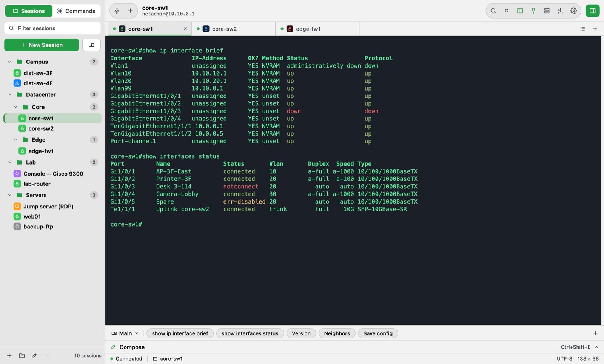Click the network tunnel icon in toolbar

[x=560, y=11]
